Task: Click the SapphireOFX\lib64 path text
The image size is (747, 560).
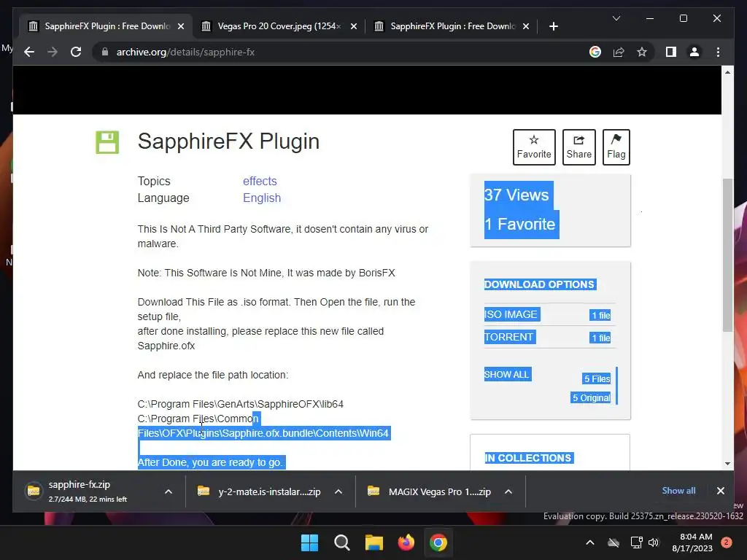Action: click(x=241, y=404)
